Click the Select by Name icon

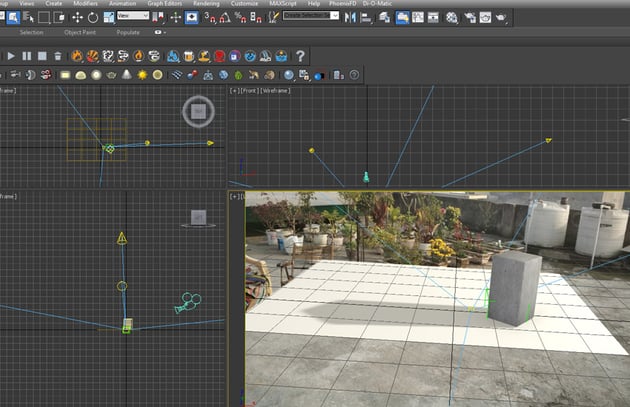pyautogui.click(x=28, y=17)
